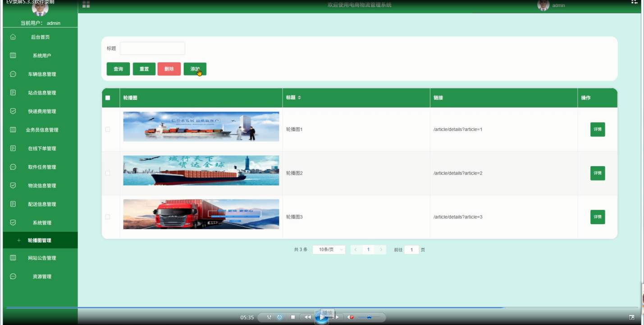Open the 配送信息管理 menu item

pos(40,204)
